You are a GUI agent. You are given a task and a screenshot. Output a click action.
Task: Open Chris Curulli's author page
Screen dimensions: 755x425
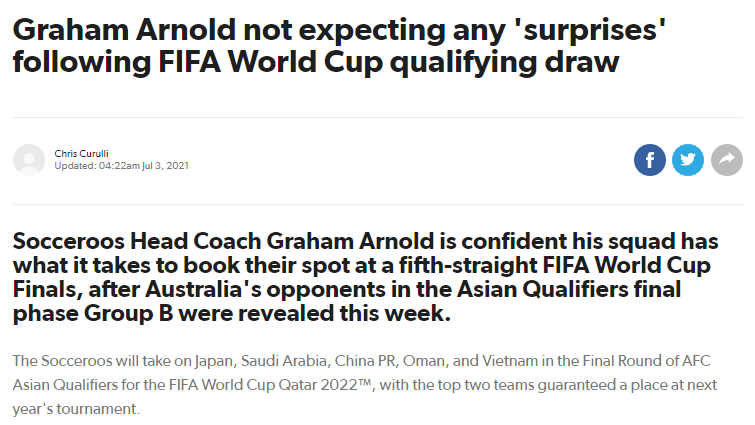[x=81, y=154]
